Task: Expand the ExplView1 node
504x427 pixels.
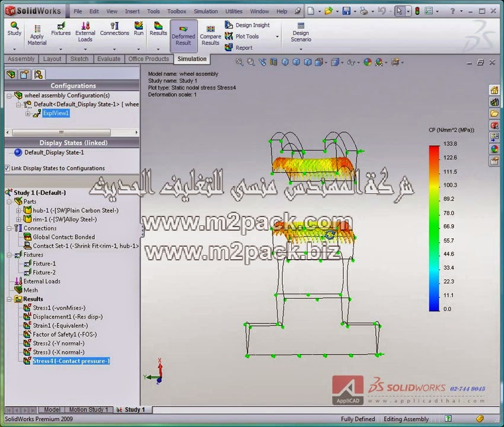Action: pyautogui.click(x=28, y=113)
